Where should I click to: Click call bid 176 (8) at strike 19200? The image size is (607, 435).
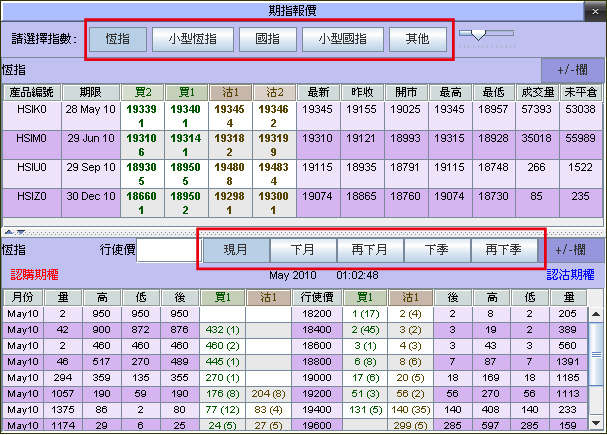coord(223,394)
